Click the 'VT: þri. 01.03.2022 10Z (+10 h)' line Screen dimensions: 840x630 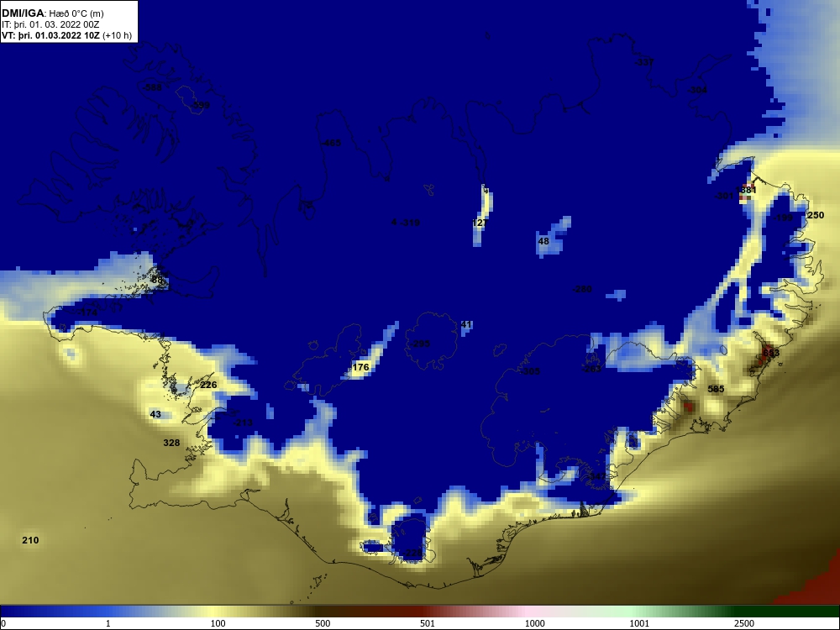coord(66,36)
